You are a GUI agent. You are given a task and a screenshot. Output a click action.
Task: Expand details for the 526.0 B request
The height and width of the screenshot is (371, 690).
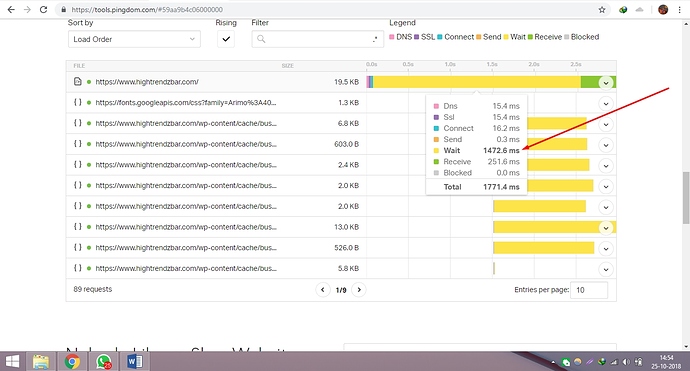(606, 249)
